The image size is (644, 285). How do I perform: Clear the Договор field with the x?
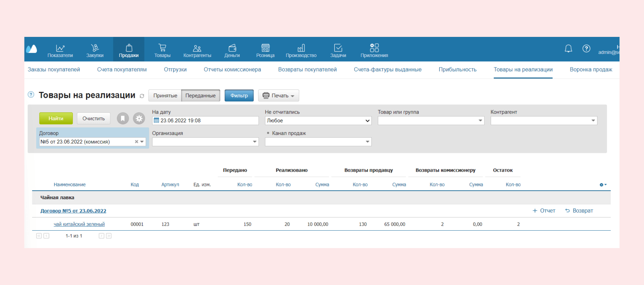coord(137,142)
